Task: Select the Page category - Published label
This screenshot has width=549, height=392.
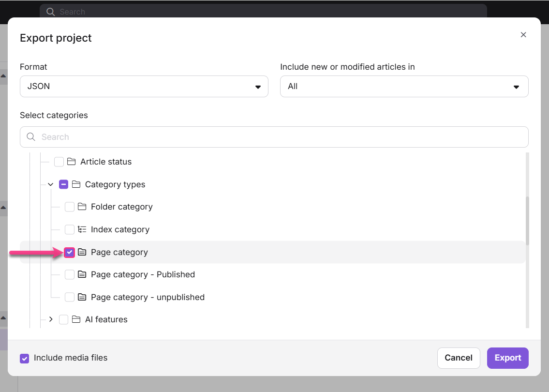Action: click(x=143, y=274)
